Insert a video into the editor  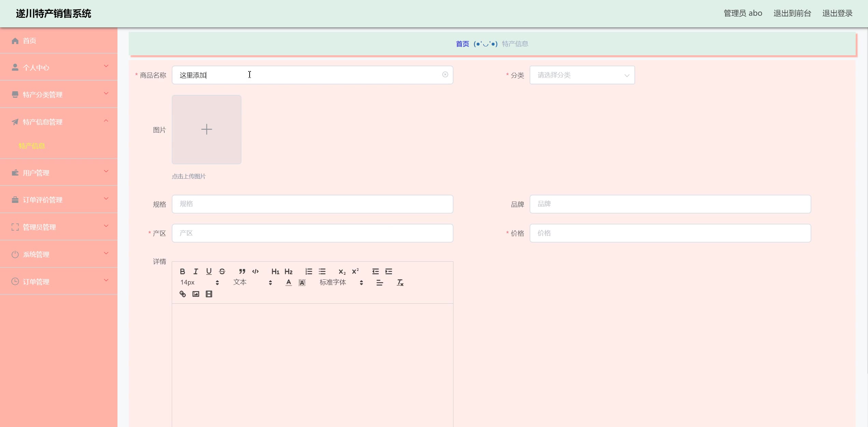(209, 294)
